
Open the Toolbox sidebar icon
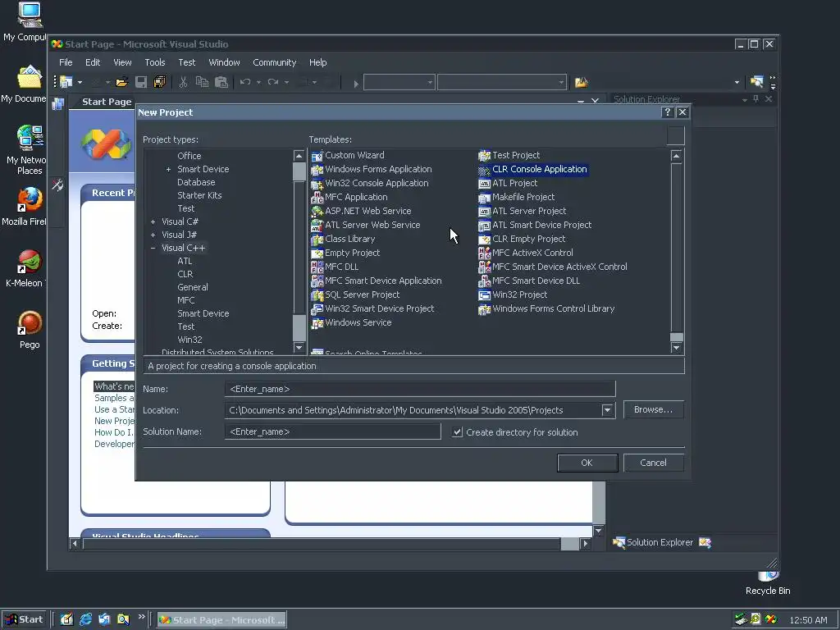[57, 185]
